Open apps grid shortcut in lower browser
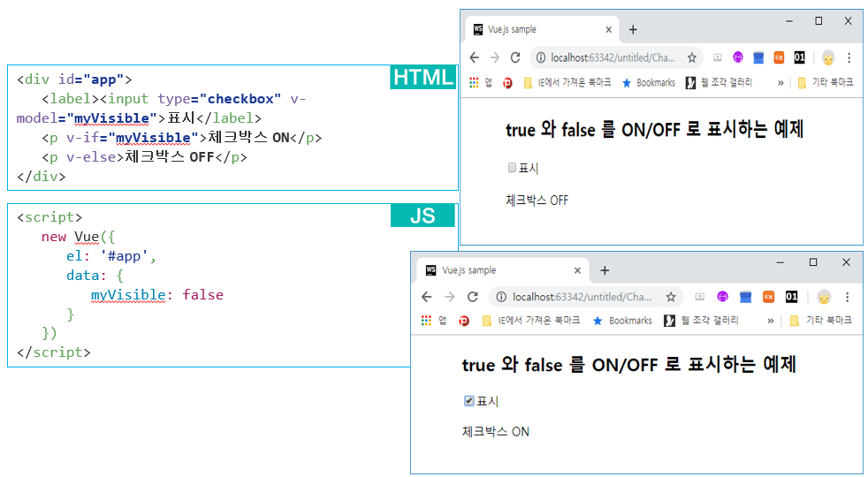The height and width of the screenshot is (477, 868). click(426, 321)
